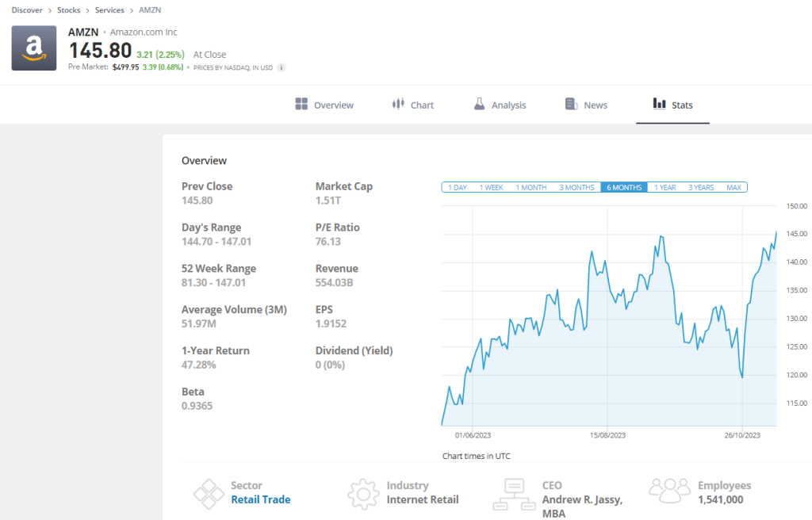This screenshot has width=812, height=520.
Task: Click Discover in the breadcrumb
Action: coord(27,10)
